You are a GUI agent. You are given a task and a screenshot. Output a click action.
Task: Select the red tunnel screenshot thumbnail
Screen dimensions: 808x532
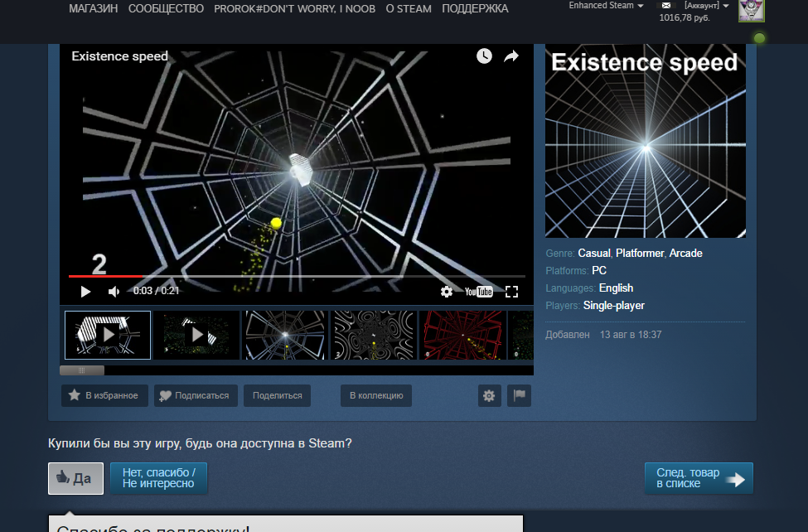pos(462,335)
